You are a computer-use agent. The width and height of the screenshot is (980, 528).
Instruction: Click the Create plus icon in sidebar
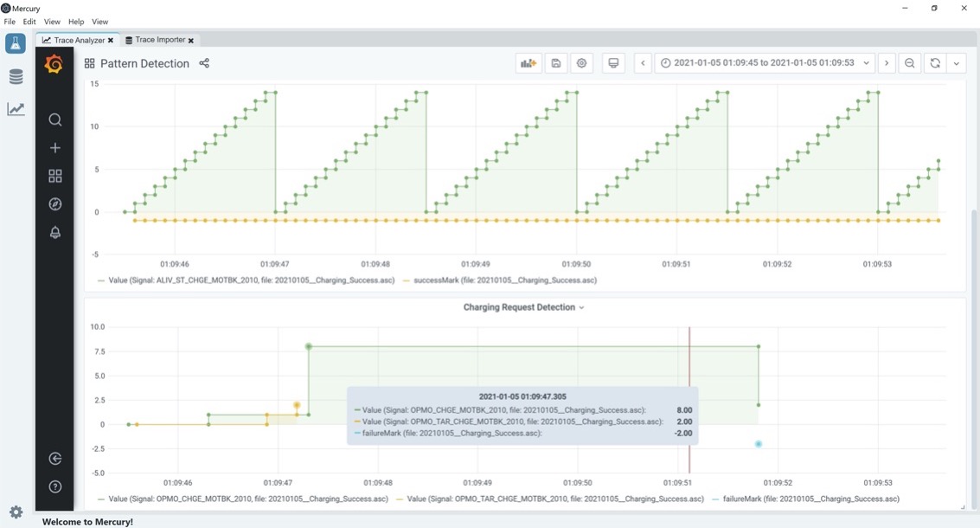[55, 148]
